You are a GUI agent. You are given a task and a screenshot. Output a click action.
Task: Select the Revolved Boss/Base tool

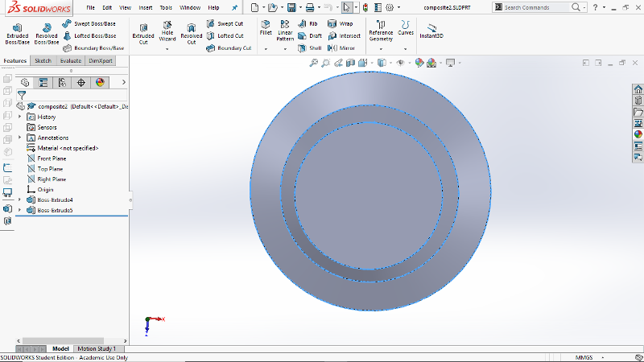(x=47, y=34)
